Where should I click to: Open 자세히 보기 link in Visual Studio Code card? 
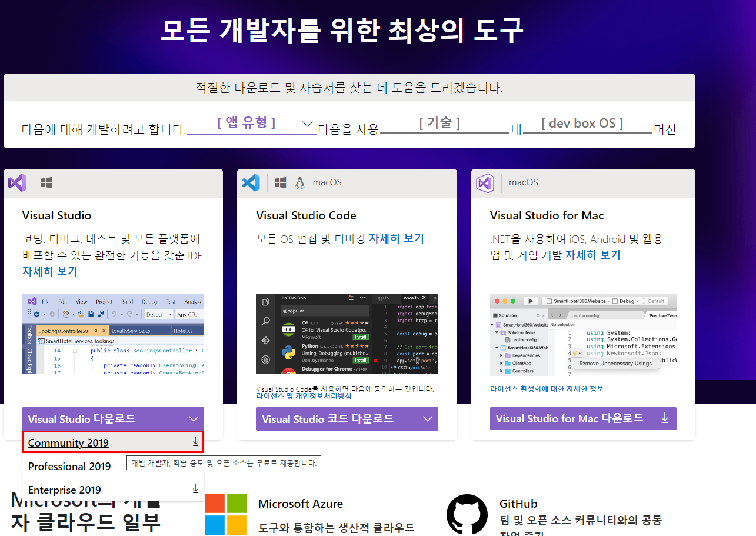(397, 238)
